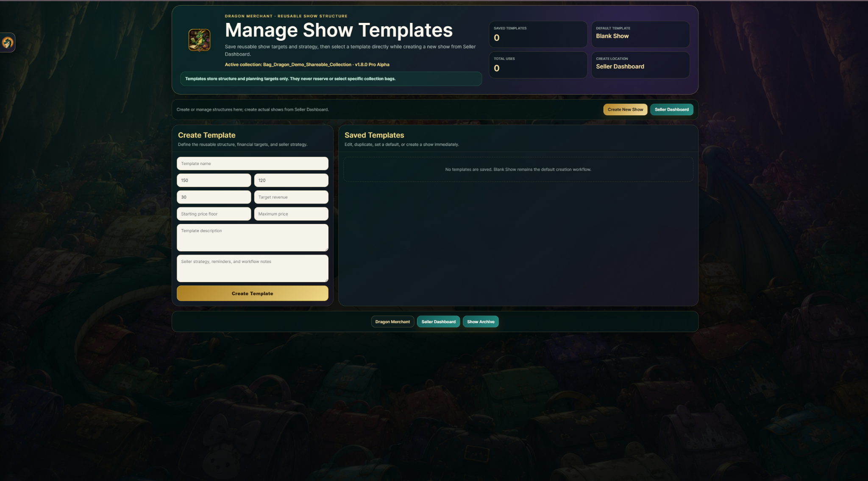The width and height of the screenshot is (868, 481).
Task: Click the Default Template Blank Show card
Action: [x=640, y=34]
